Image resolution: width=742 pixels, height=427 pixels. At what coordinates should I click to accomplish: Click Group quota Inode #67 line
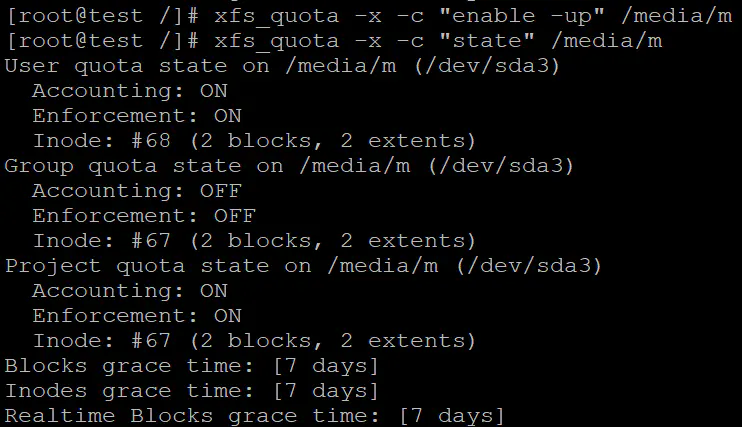click(x=254, y=241)
